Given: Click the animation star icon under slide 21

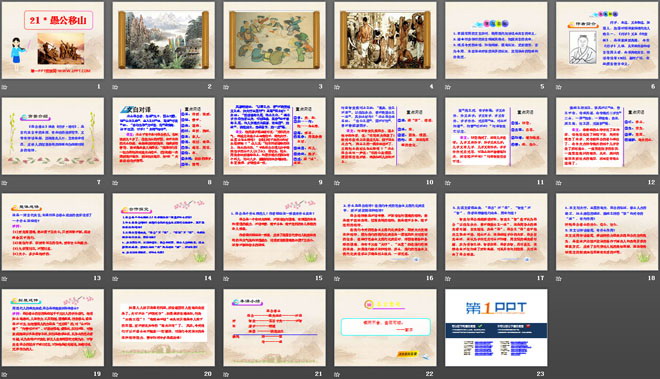Looking at the screenshot, I should click(226, 374).
